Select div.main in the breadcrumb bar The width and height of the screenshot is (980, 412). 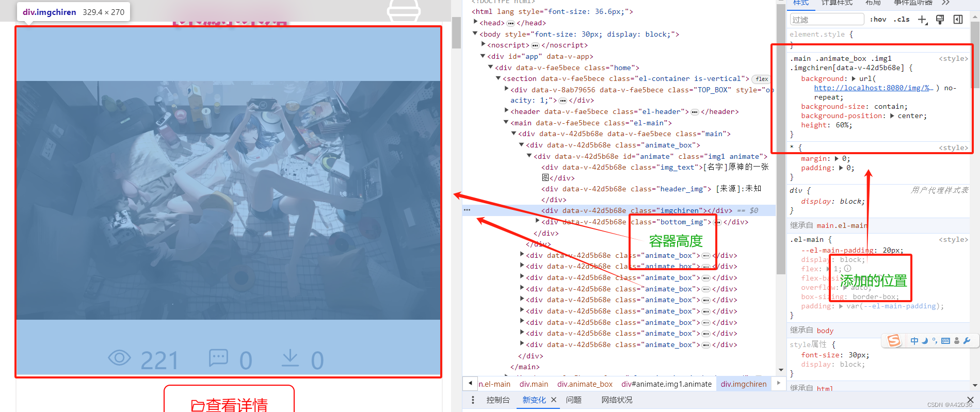tap(534, 384)
